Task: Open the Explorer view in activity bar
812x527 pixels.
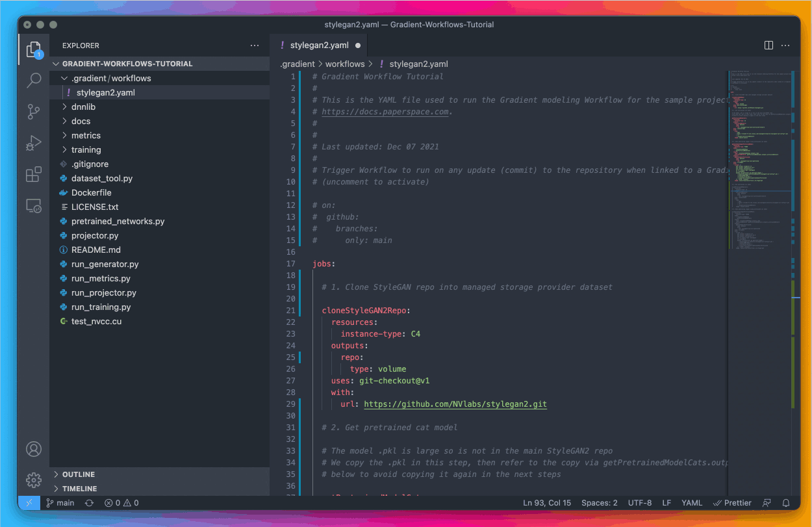Action: 34,49
